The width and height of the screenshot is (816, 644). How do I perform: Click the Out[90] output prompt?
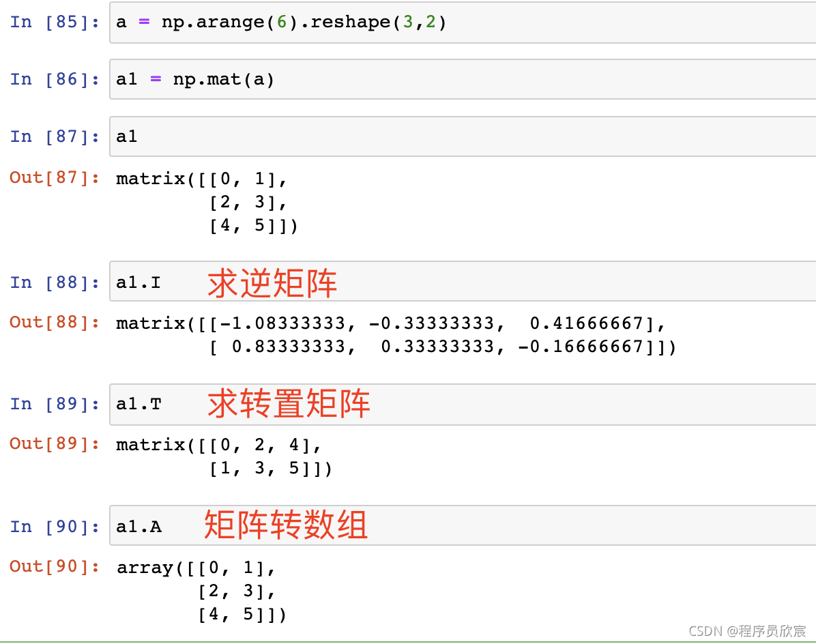tap(54, 567)
